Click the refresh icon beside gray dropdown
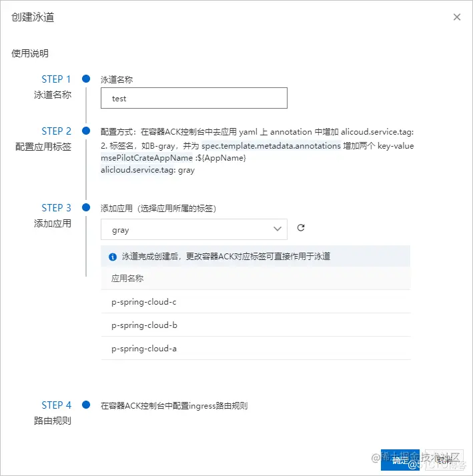 click(x=301, y=228)
